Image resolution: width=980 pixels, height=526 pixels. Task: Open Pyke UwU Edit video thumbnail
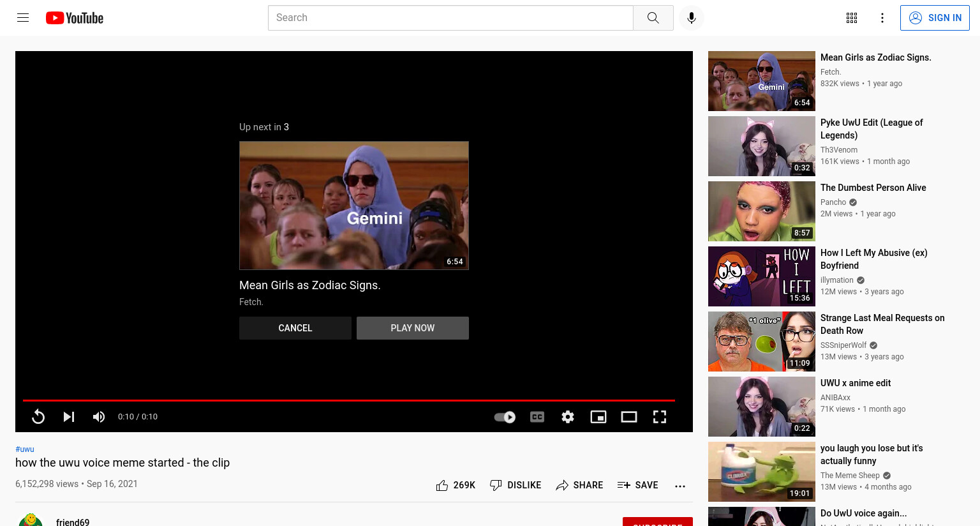pyautogui.click(x=762, y=146)
